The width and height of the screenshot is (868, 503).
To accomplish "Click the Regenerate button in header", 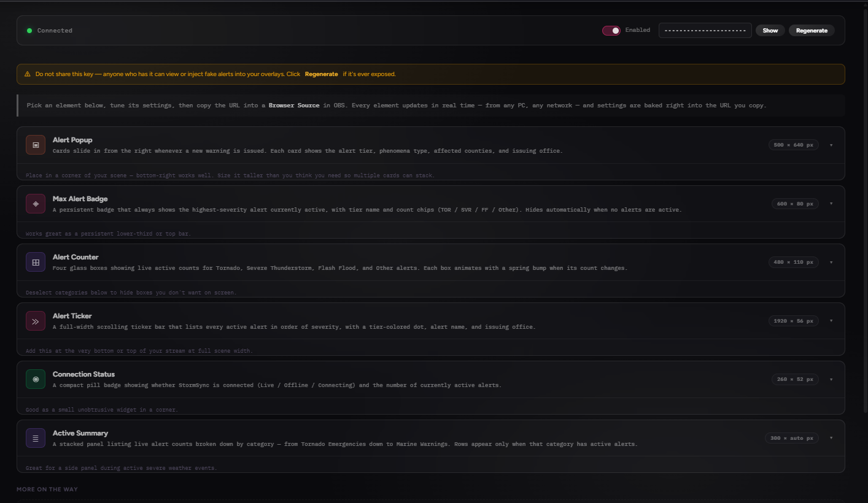I will pos(812,31).
